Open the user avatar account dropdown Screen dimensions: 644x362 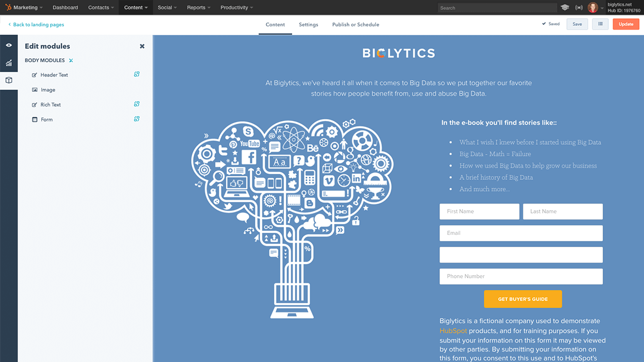click(x=593, y=7)
